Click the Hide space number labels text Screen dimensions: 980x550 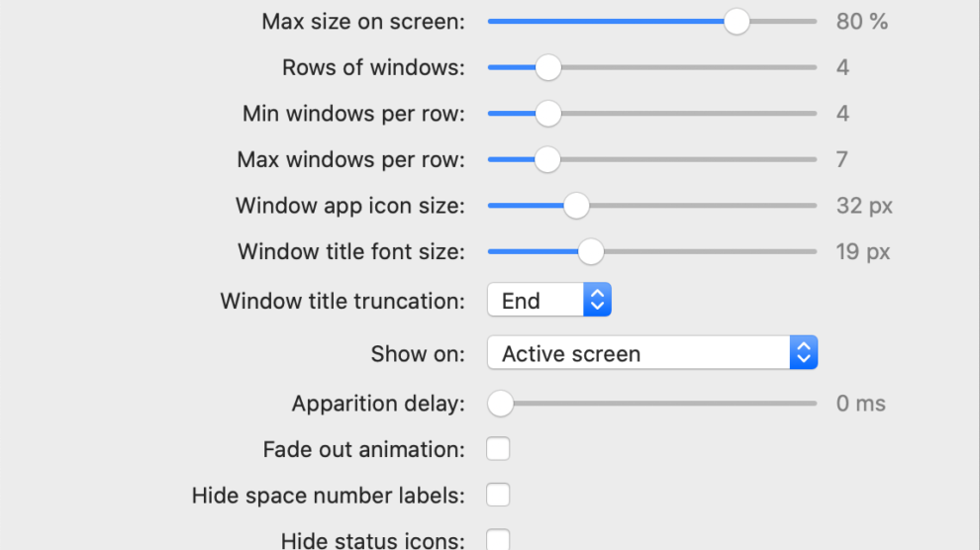point(328,495)
